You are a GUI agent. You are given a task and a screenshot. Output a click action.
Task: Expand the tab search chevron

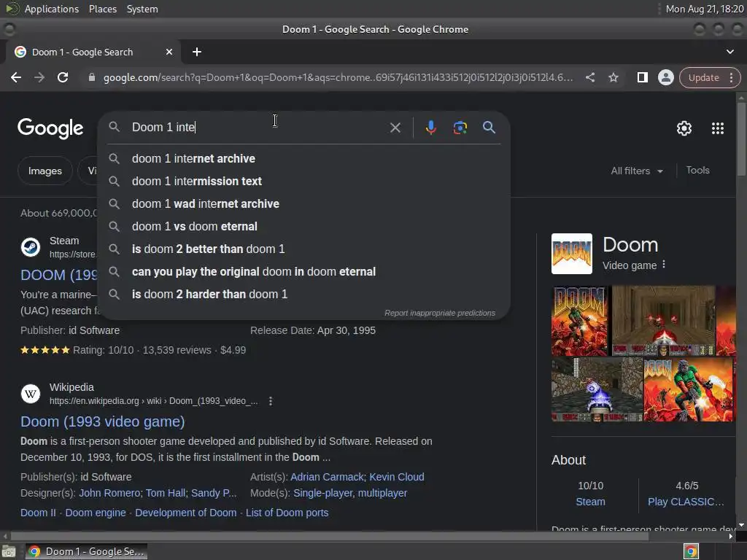pos(729,52)
